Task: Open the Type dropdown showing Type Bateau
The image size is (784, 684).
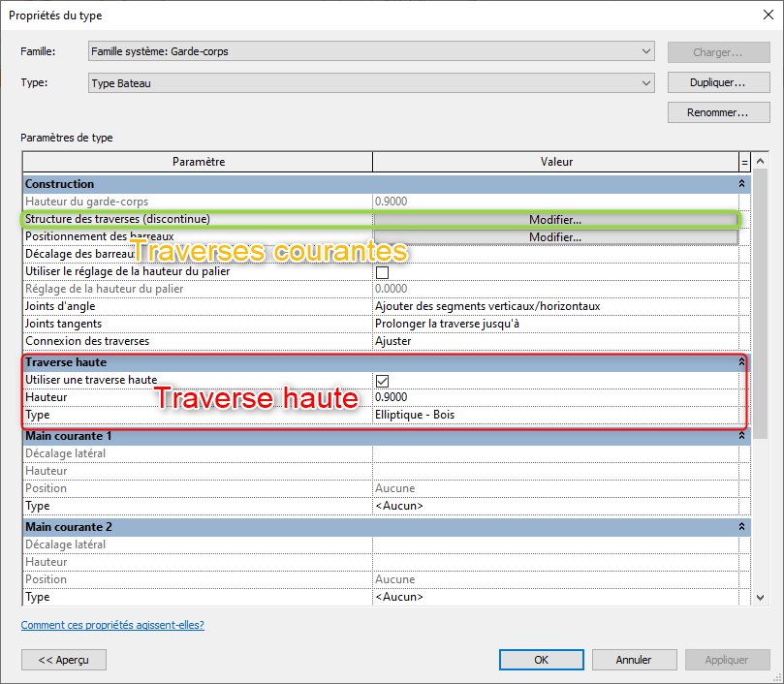Action: (645, 83)
